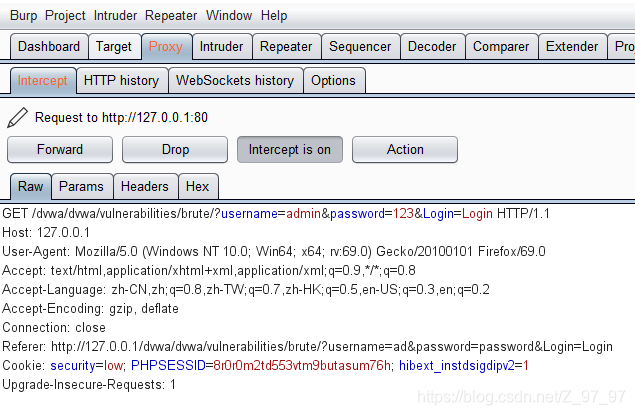This screenshot has width=635, height=415.
Task: Open the Repeater menu in menu bar
Action: click(x=171, y=15)
